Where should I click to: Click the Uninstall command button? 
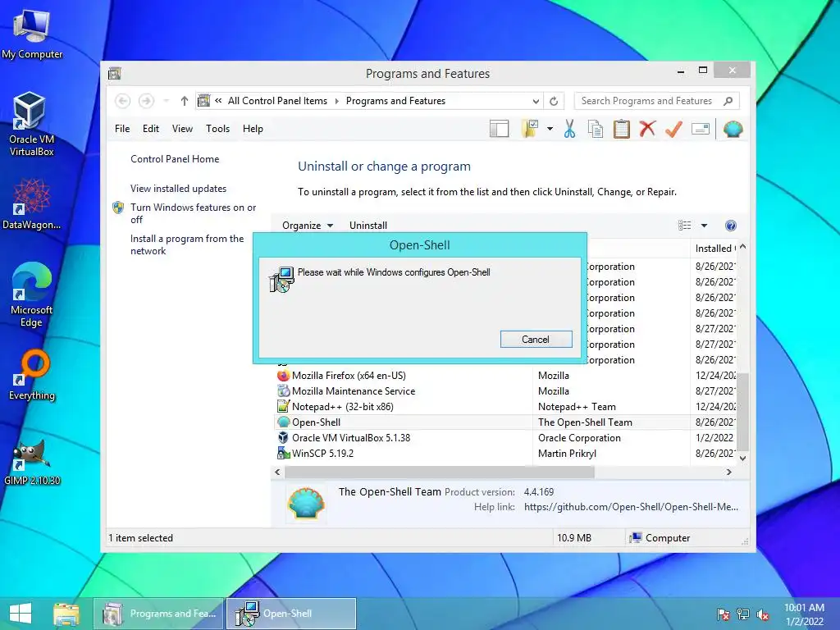(368, 226)
